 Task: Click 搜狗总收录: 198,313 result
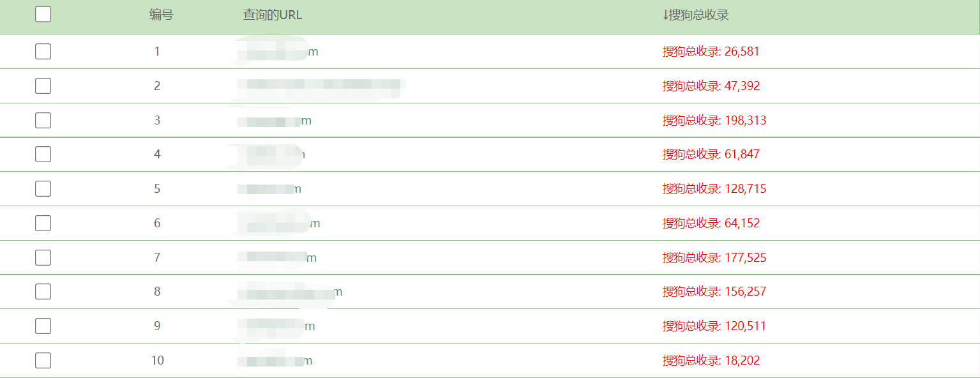[714, 120]
